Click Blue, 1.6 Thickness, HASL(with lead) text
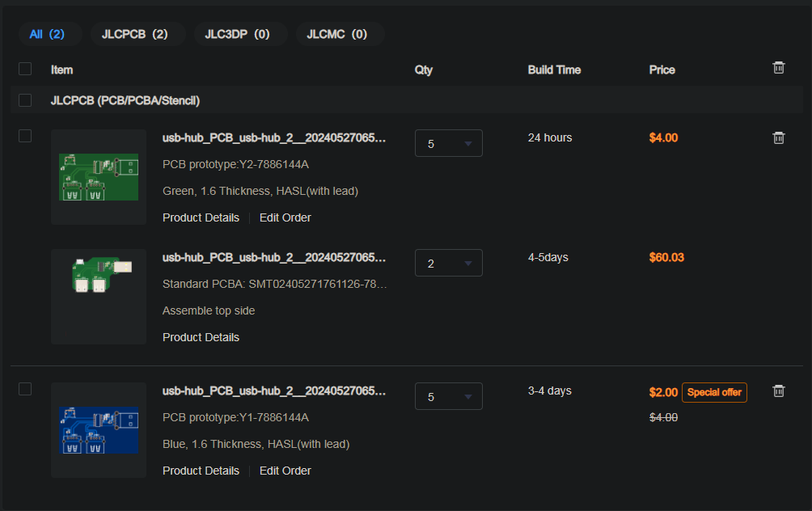This screenshot has width=812, height=511. coord(256,444)
